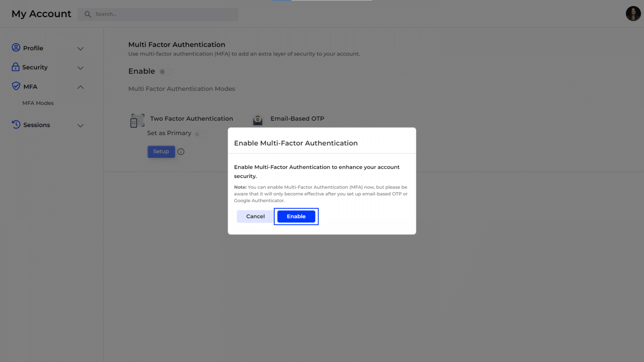
Task: Click the Two Factor Authentication QR icon
Action: pyautogui.click(x=137, y=121)
